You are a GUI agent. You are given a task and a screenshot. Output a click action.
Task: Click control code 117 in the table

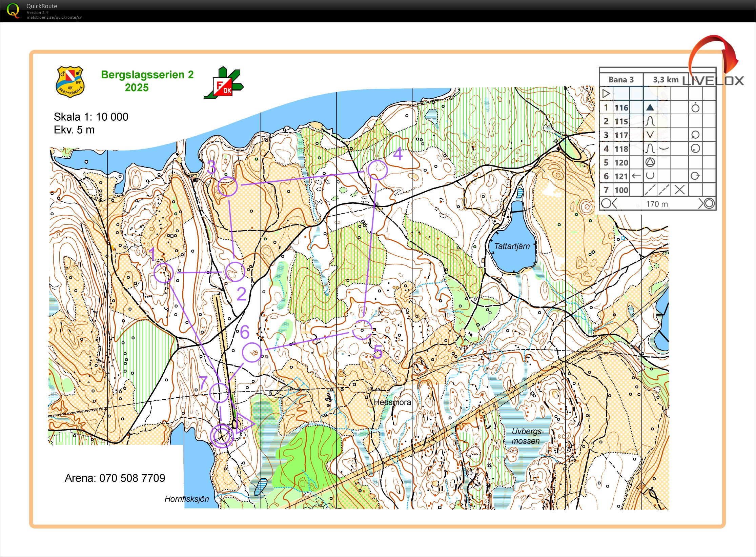coord(621,135)
